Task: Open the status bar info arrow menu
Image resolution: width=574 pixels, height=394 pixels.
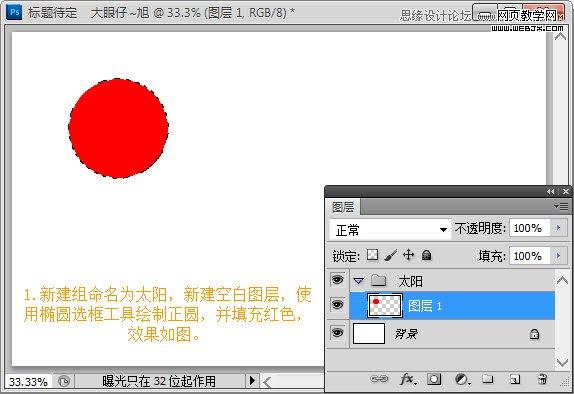Action: [x=252, y=381]
